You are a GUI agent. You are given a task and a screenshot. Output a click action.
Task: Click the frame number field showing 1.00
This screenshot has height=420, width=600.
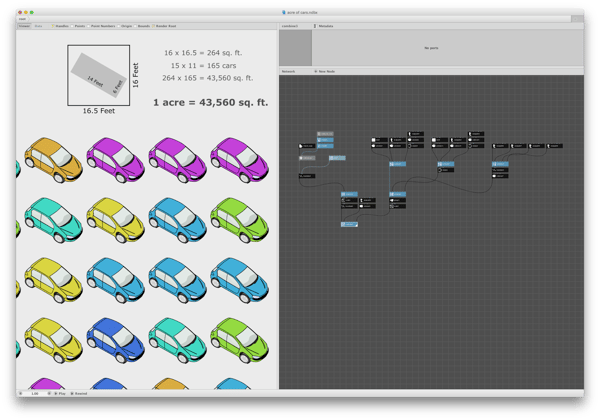[35, 393]
